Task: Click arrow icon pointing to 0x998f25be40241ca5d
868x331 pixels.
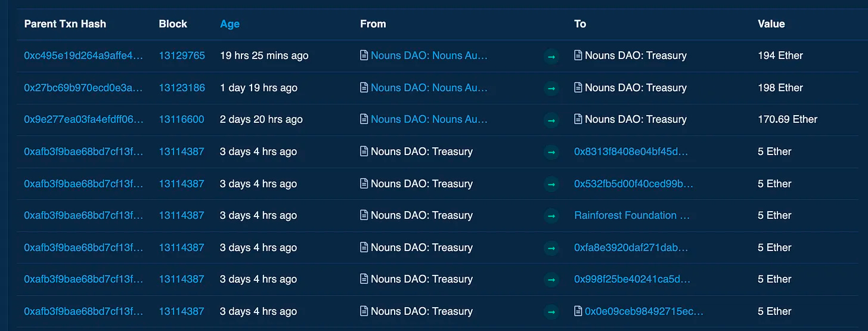Action: 551,280
